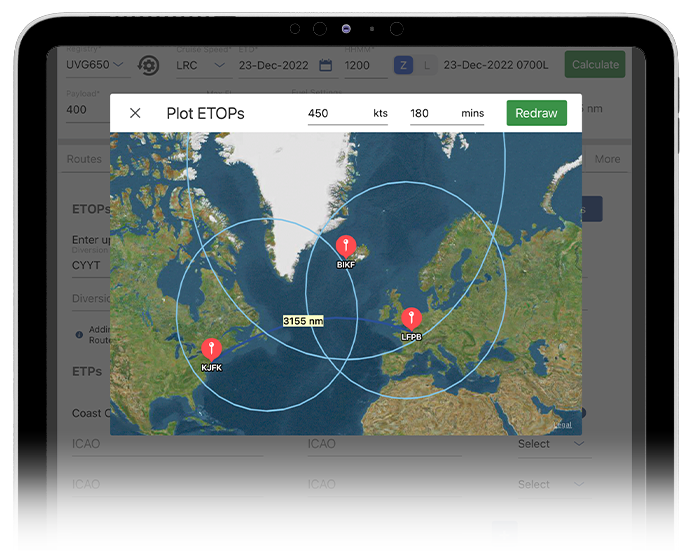
Task: Open the ETD calendar date picker
Action: click(x=325, y=65)
